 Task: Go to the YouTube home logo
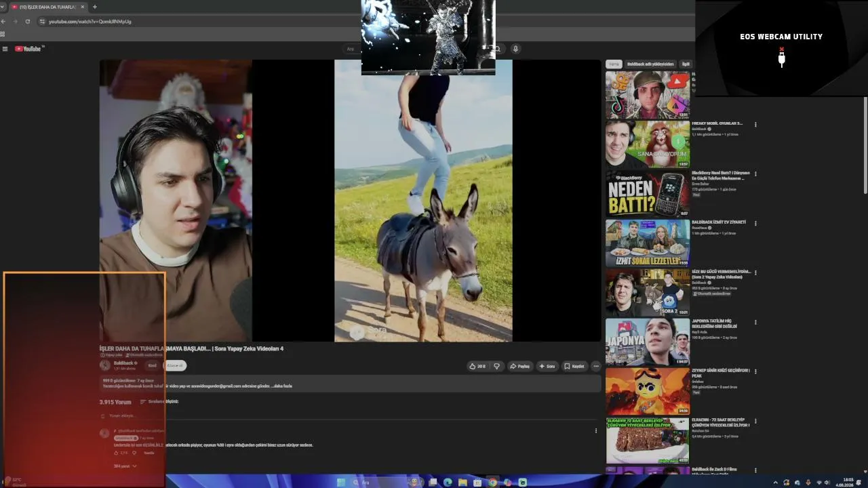(28, 49)
